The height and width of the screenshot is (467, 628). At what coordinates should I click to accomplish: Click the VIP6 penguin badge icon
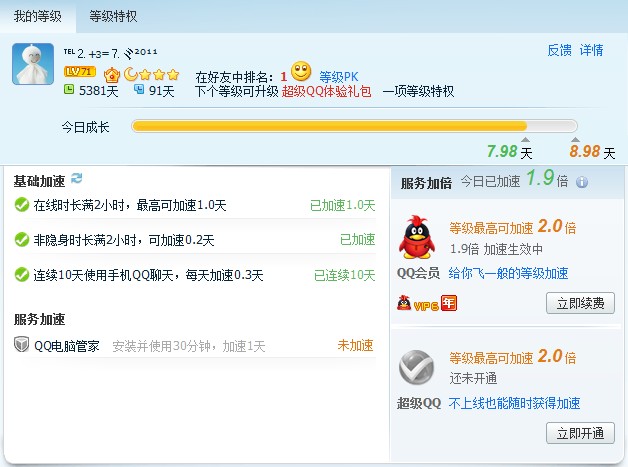pyautogui.click(x=404, y=303)
